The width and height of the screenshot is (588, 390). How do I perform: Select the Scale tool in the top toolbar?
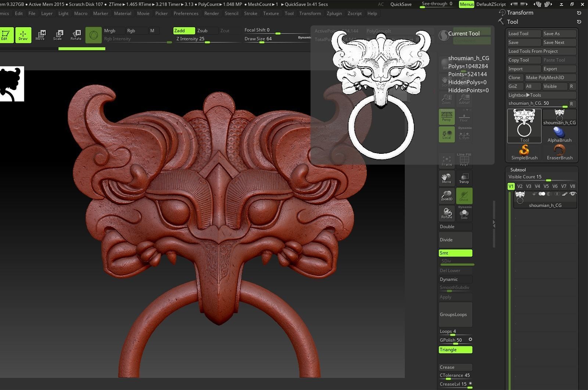click(x=58, y=35)
